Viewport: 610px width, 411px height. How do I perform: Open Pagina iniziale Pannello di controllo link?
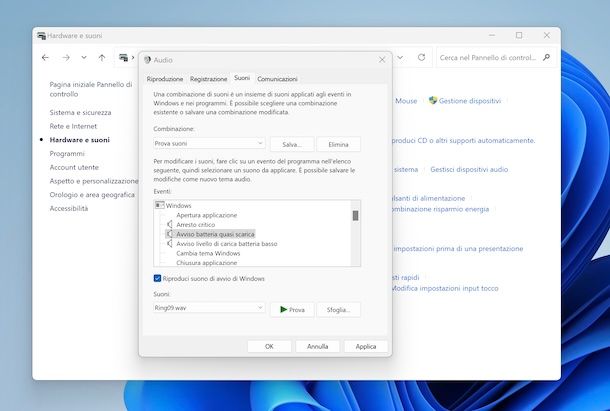pos(91,89)
